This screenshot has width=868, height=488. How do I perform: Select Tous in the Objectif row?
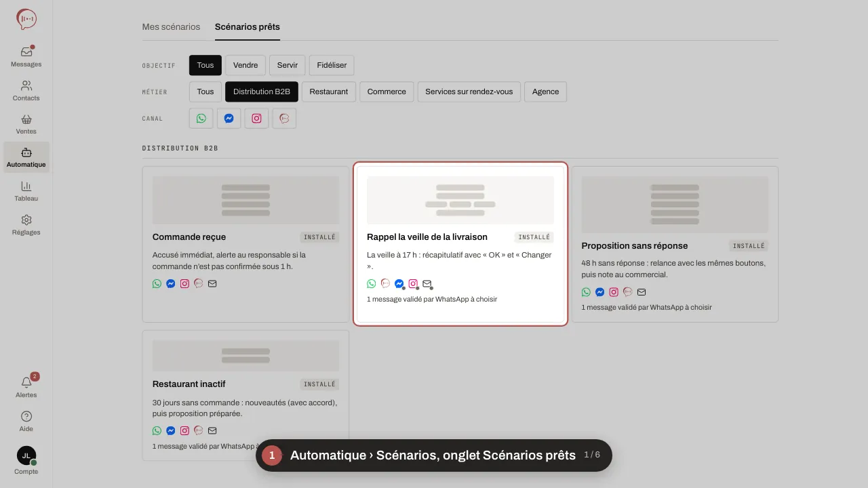205,65
